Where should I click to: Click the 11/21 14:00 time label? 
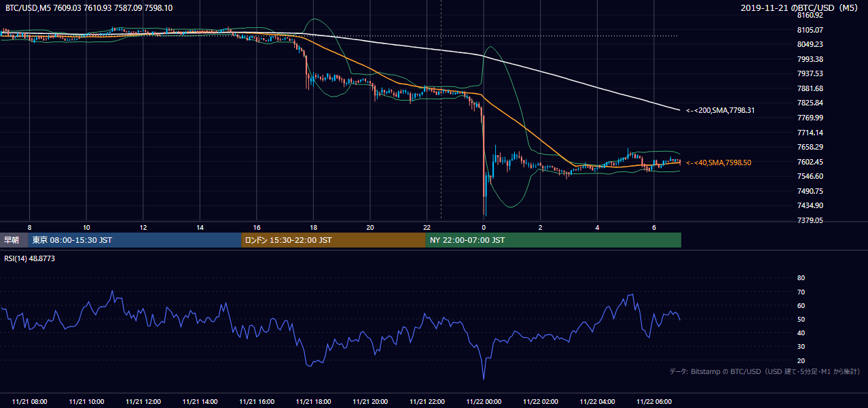(200, 402)
